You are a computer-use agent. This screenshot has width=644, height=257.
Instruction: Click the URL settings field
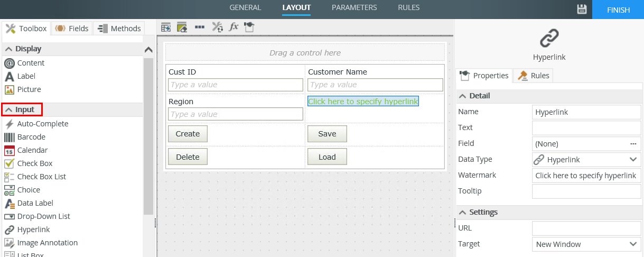[586, 228]
